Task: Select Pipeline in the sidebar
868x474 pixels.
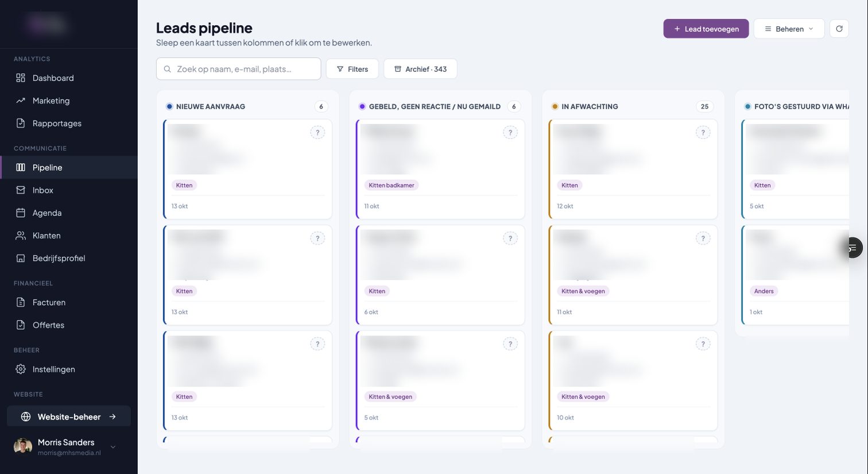Action: (69, 168)
